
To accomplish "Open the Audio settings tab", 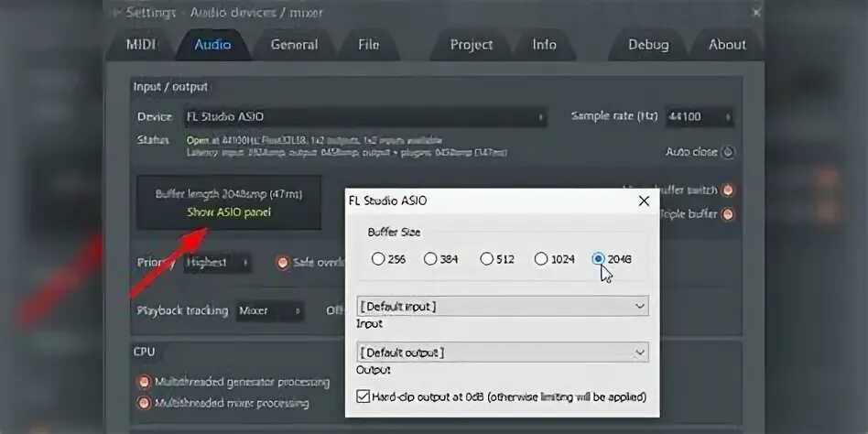I will [212, 45].
